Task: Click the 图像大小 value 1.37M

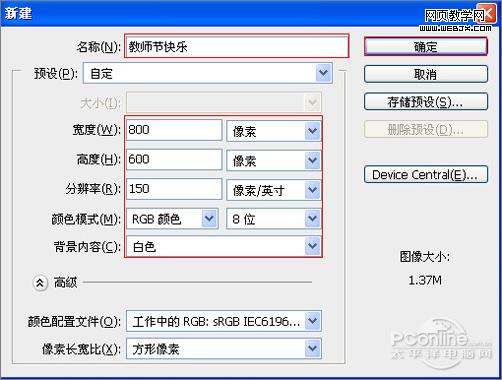Action: pyautogui.click(x=425, y=280)
